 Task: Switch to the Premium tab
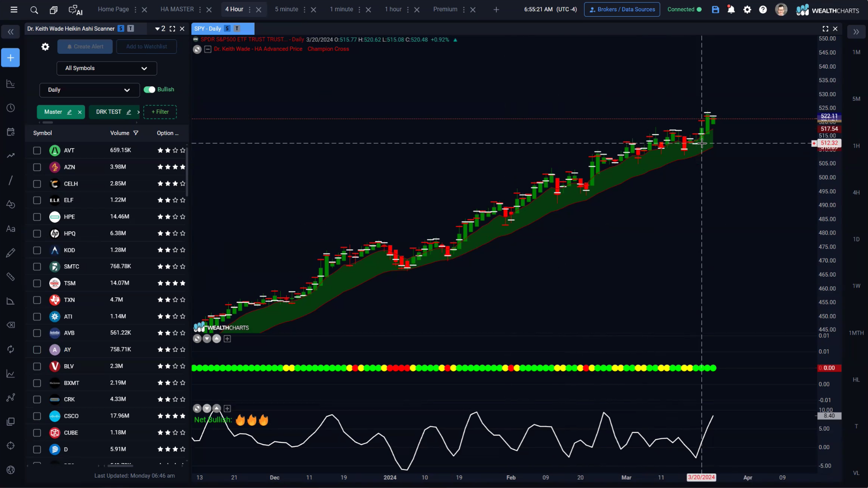445,9
